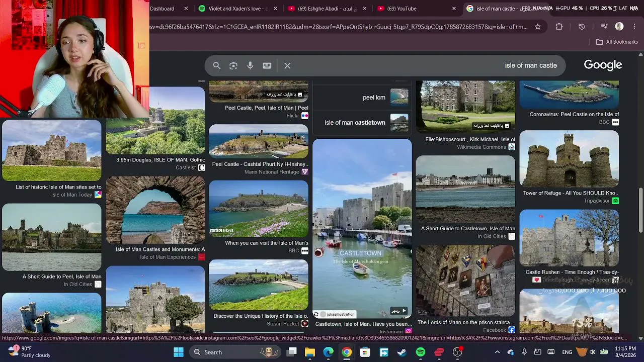This screenshot has width=644, height=362.
Task: Open the Lords of Mann staircase image
Action: [465, 281]
